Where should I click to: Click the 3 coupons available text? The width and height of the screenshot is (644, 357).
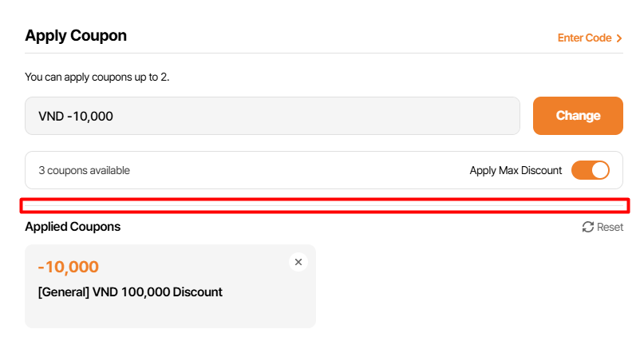point(84,170)
